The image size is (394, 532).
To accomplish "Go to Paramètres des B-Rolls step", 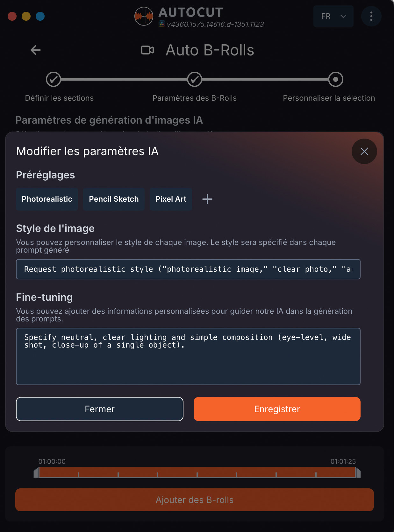I will pyautogui.click(x=195, y=79).
